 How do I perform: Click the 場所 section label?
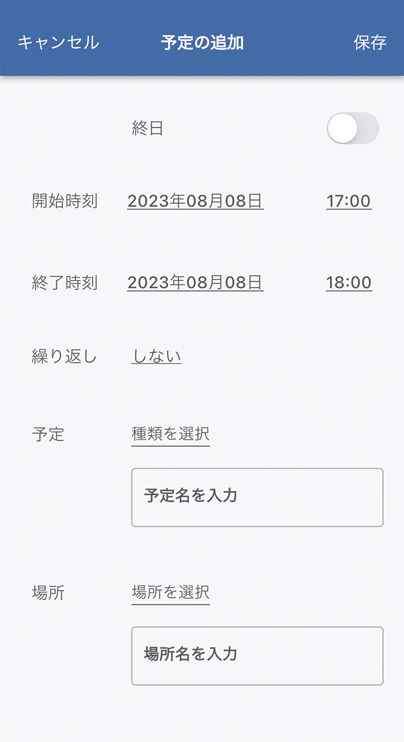48,592
